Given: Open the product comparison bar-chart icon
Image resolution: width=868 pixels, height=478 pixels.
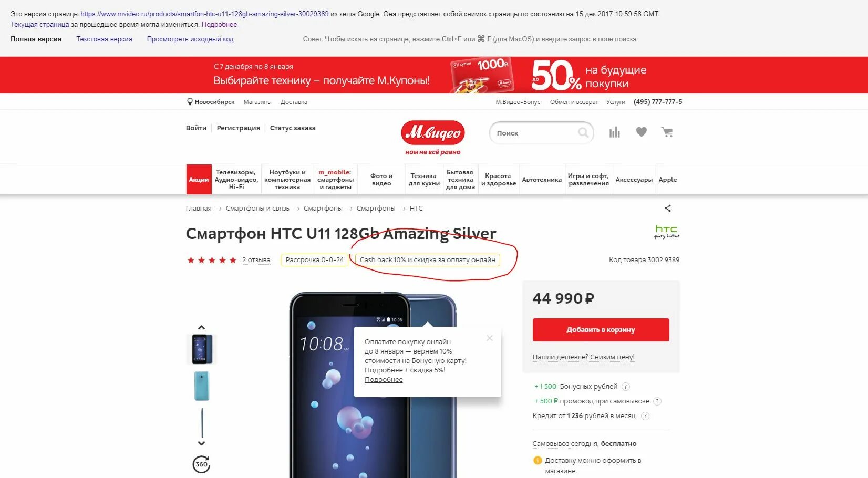Looking at the screenshot, I should pyautogui.click(x=614, y=132).
